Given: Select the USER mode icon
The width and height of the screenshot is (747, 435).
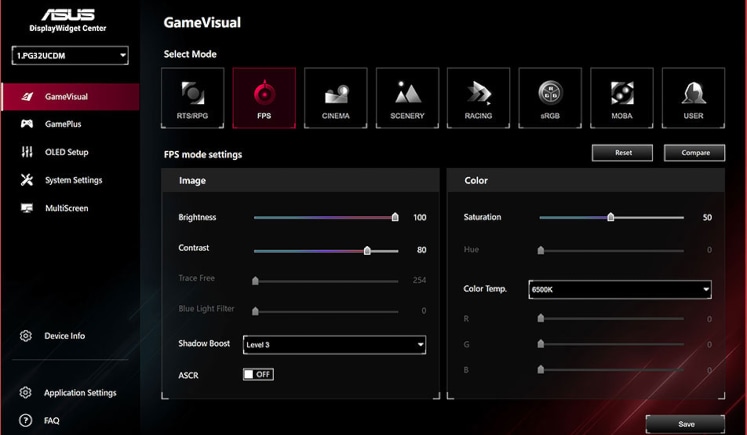Looking at the screenshot, I should 693,98.
